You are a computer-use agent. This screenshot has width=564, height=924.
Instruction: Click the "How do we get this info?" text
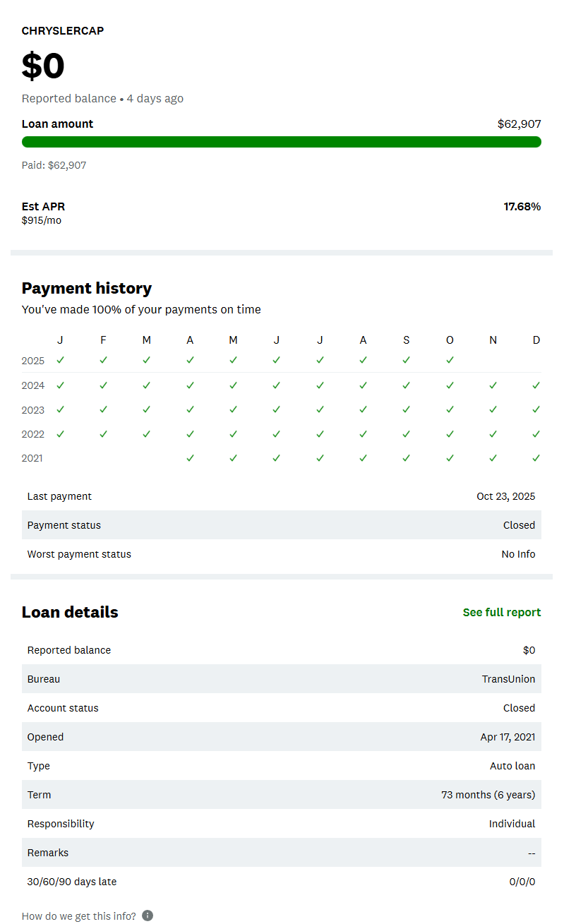pyautogui.click(x=79, y=916)
